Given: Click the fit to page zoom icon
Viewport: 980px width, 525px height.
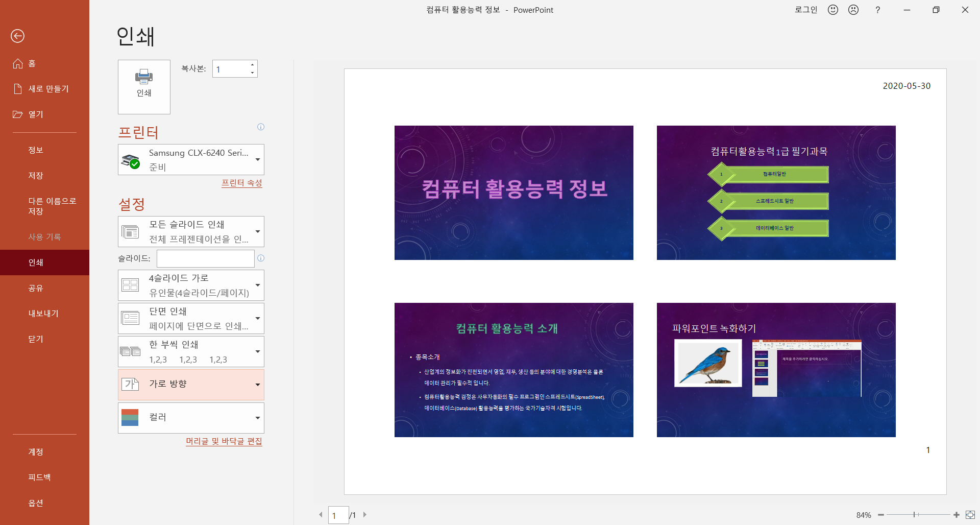Looking at the screenshot, I should coord(970,515).
